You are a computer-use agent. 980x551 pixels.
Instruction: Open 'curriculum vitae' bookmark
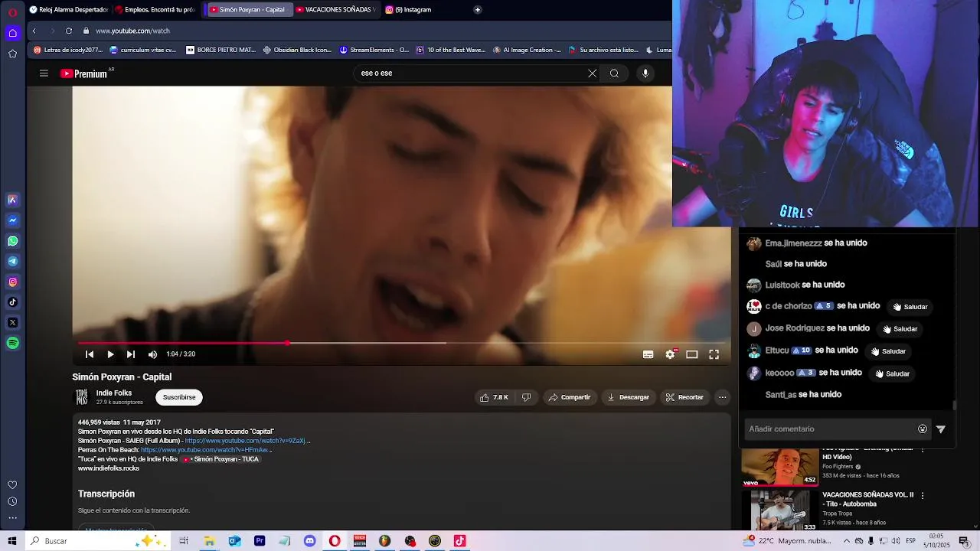(x=143, y=50)
